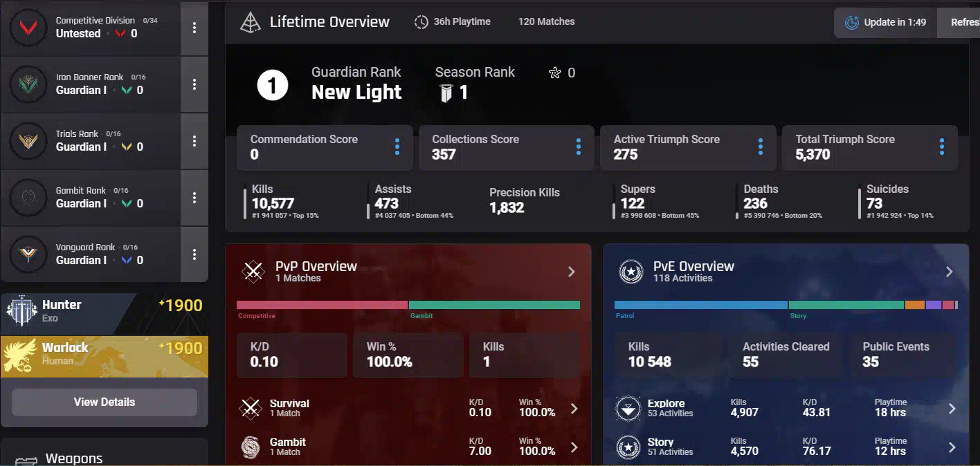Click the lifetime Kills value 10,577

pos(273,203)
